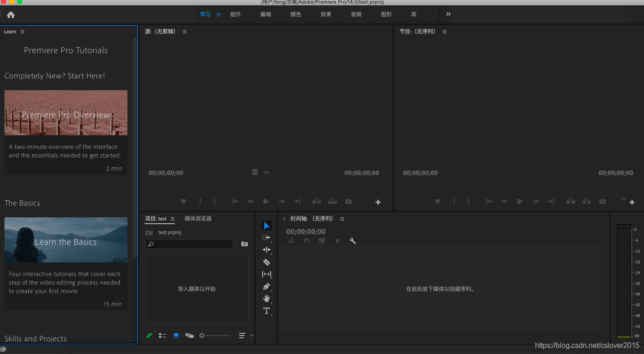Switch to the 颜色 workspace
644x354 pixels.
[296, 14]
